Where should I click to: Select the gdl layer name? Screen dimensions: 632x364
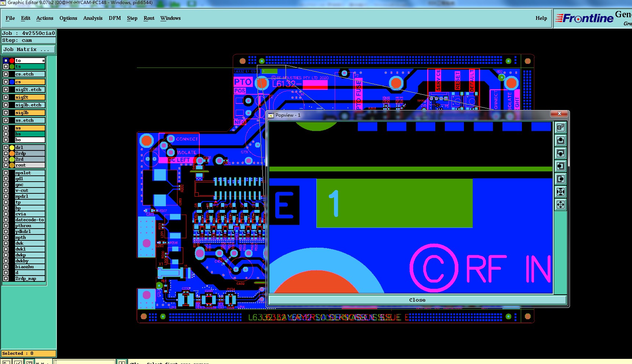pyautogui.click(x=30, y=179)
